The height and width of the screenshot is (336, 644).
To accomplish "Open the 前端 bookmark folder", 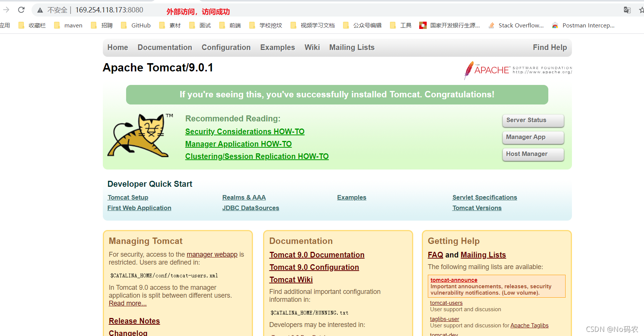I will 230,26.
